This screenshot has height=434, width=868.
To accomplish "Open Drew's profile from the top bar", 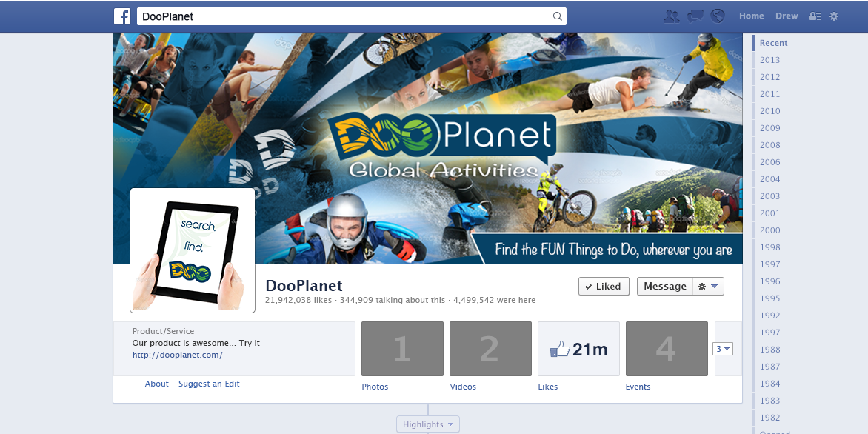I will (787, 16).
